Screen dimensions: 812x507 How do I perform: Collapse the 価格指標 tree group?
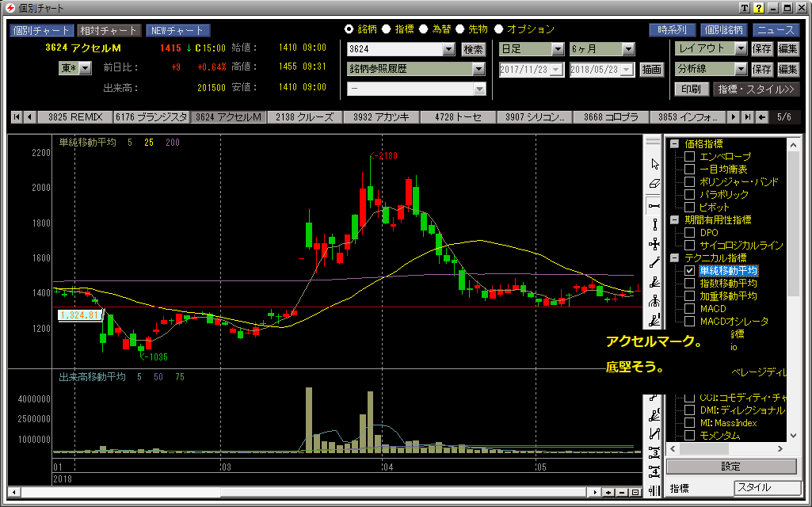pos(674,144)
